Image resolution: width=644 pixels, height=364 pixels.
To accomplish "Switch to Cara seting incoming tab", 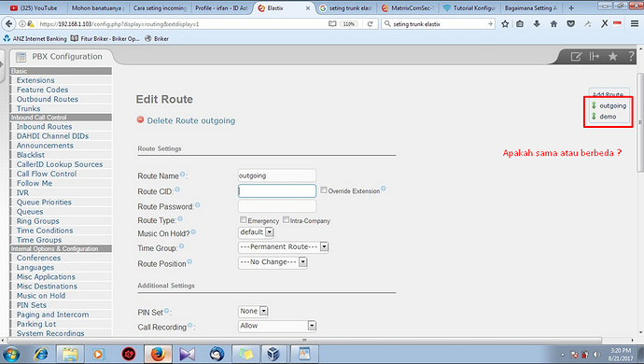I will (x=160, y=7).
